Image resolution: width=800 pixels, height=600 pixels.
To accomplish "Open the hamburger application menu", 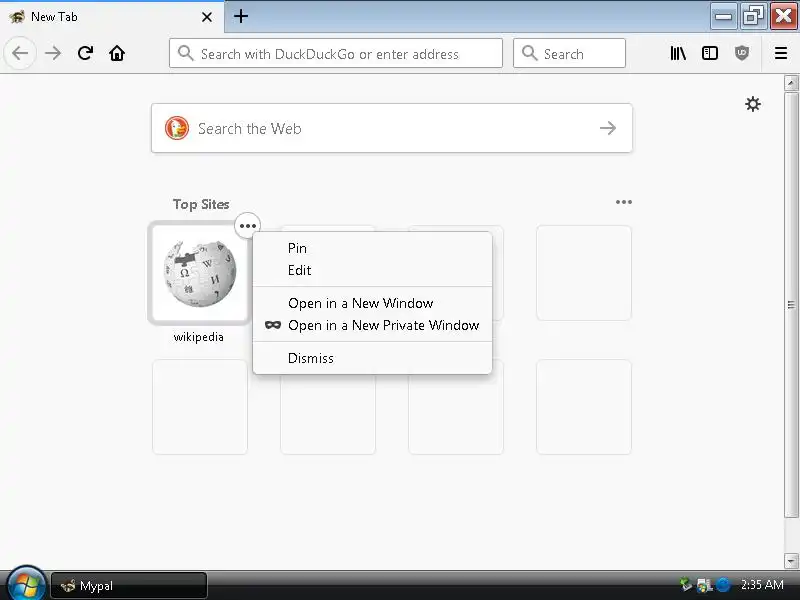I will (x=781, y=53).
